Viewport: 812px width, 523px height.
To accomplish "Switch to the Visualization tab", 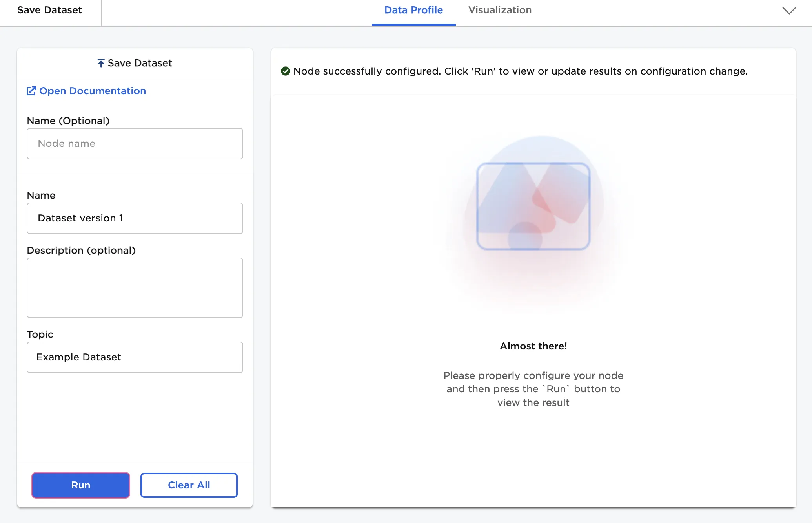I will click(500, 10).
